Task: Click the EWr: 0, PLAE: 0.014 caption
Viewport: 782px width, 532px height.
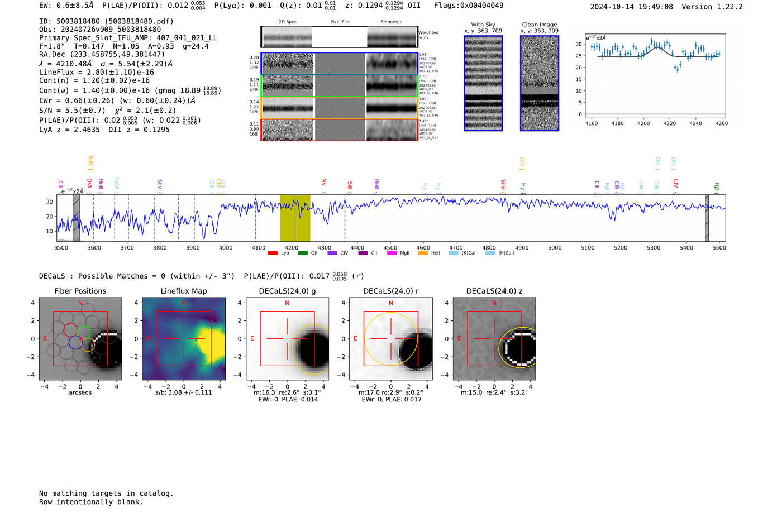Action: coord(288,399)
